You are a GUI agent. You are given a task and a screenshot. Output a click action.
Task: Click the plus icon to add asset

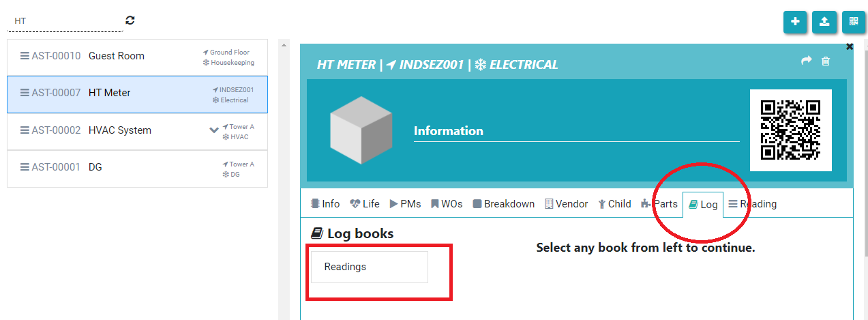pyautogui.click(x=795, y=22)
